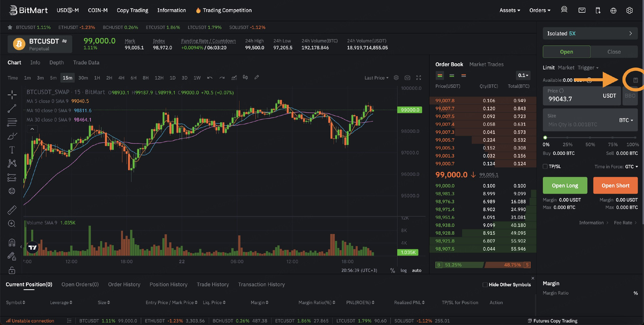Open the chart indicators menu
Viewport: 644px width, 325px height.
pyautogui.click(x=234, y=78)
